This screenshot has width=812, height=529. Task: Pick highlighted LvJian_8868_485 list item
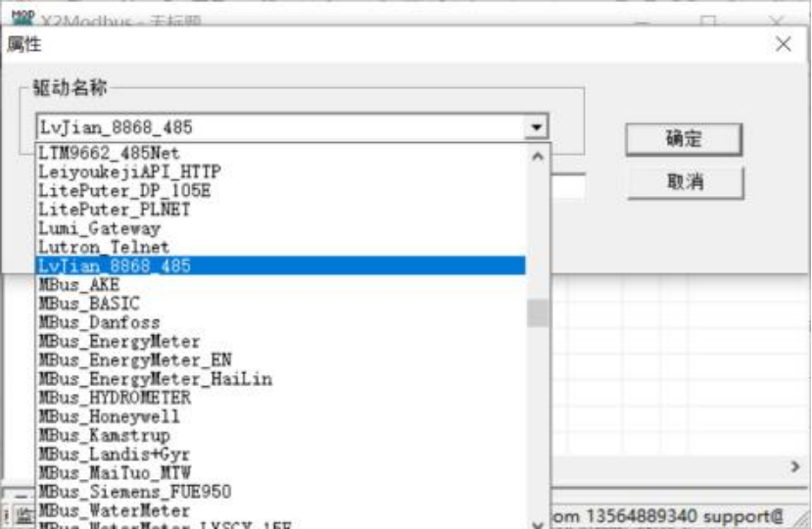[281, 265]
